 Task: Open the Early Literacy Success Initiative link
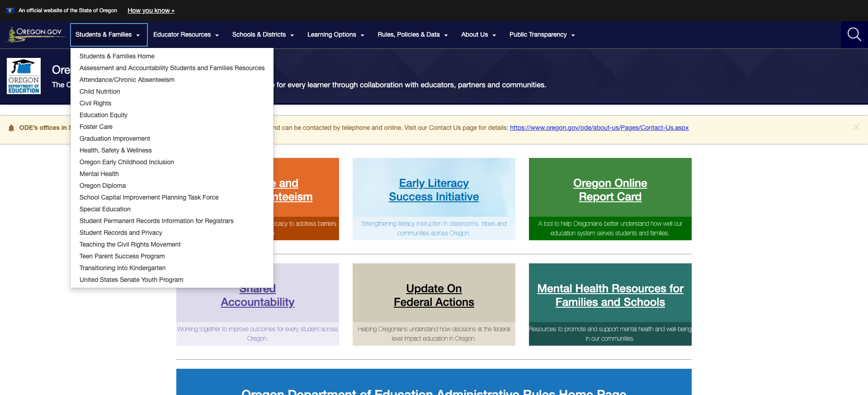pyautogui.click(x=434, y=190)
